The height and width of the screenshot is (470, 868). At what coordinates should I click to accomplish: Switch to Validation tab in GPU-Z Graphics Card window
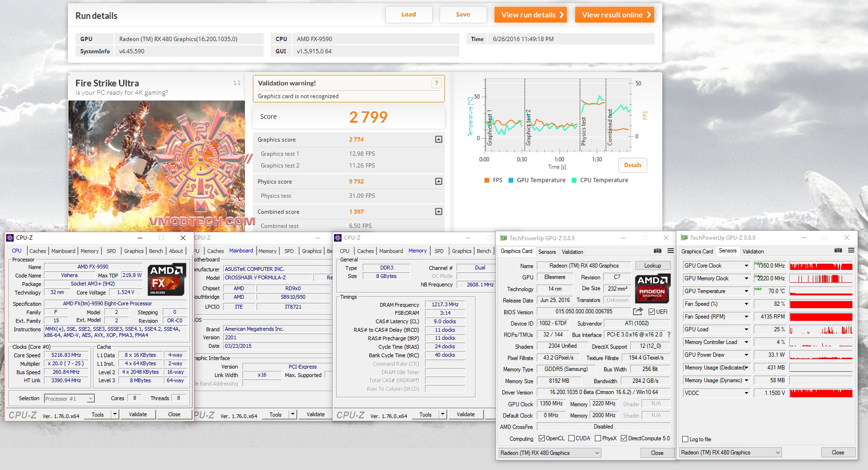coord(572,252)
